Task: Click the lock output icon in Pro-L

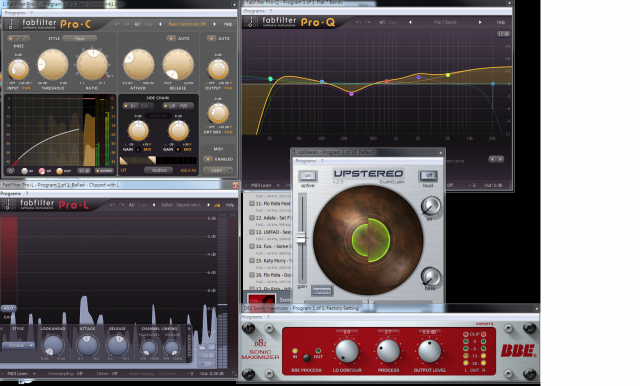Action: pos(217,205)
